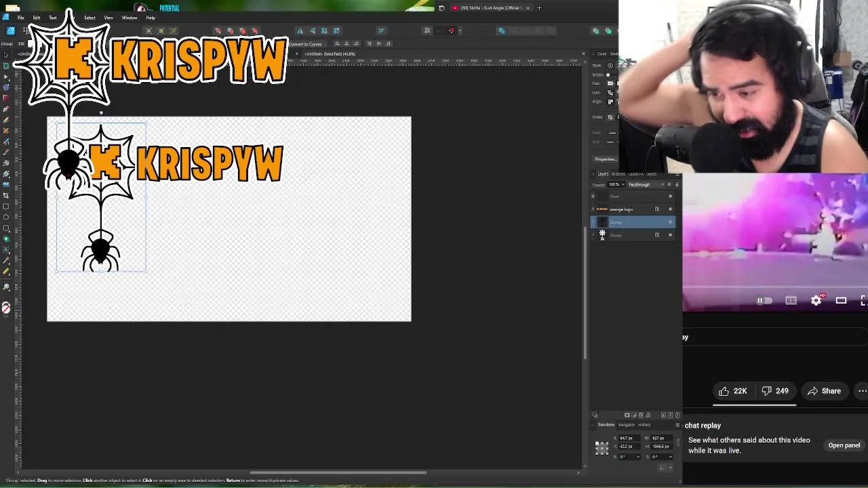Image resolution: width=868 pixels, height=488 pixels.
Task: Click the Layer Effects icon below layers
Action: 641,415
